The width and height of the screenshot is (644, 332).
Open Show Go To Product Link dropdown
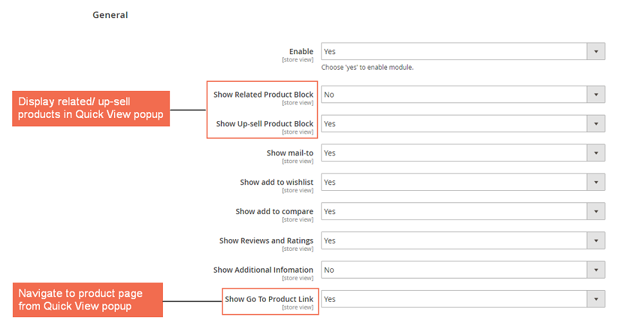tap(454, 299)
